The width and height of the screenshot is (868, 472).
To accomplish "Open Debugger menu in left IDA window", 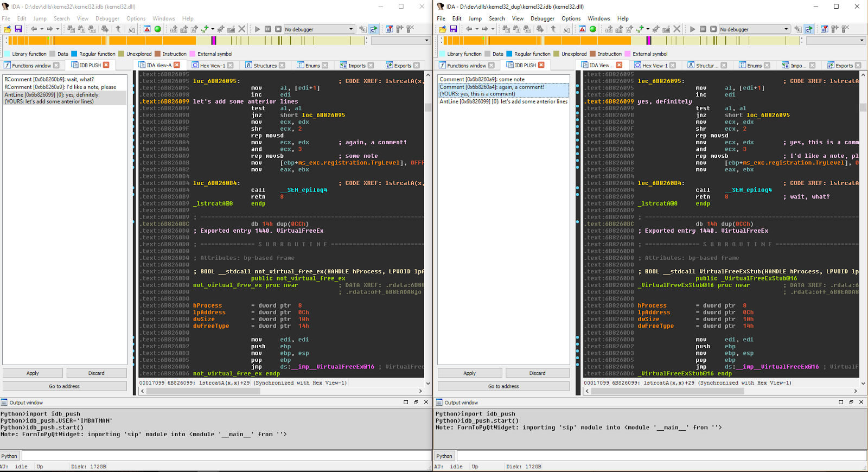I will coord(107,18).
